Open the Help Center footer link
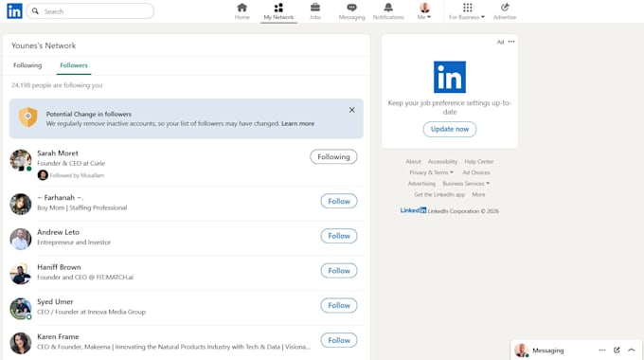This screenshot has width=644, height=360. pos(479,161)
